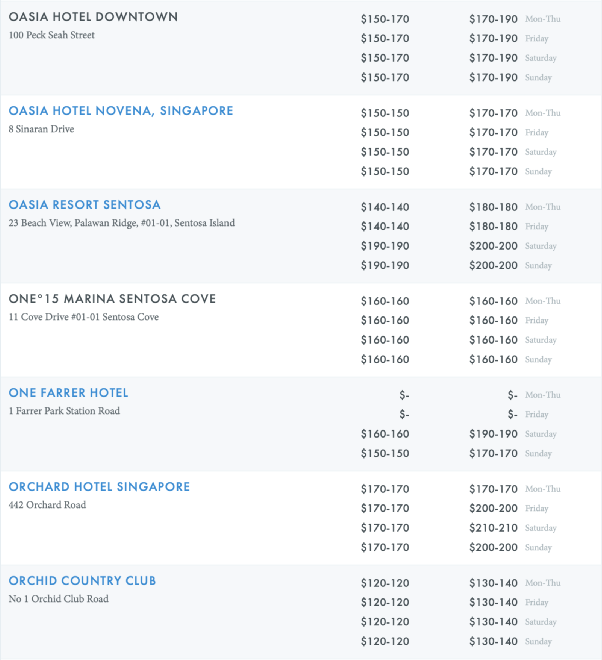602x660 pixels.
Task: Visit the Orchard Hotel Singapore link
Action: click(x=99, y=487)
